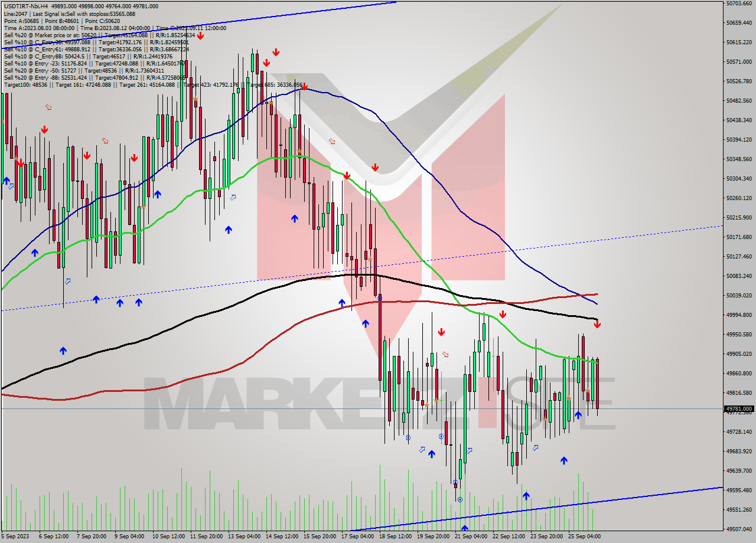Viewport: 756px width, 543px height.
Task: Click the 50039.020 price axis label
Action: [739, 295]
